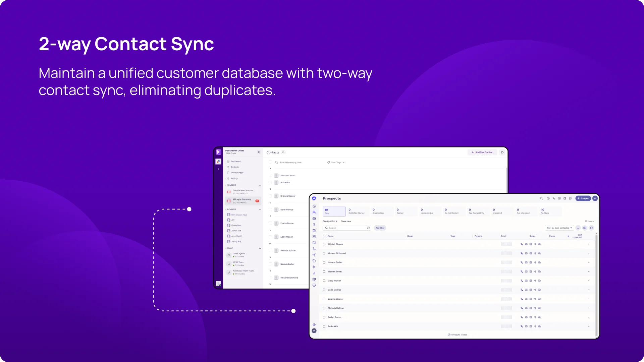Check Brianna Weaver in Contacts window
This screenshot has width=644, height=362.
[270, 196]
